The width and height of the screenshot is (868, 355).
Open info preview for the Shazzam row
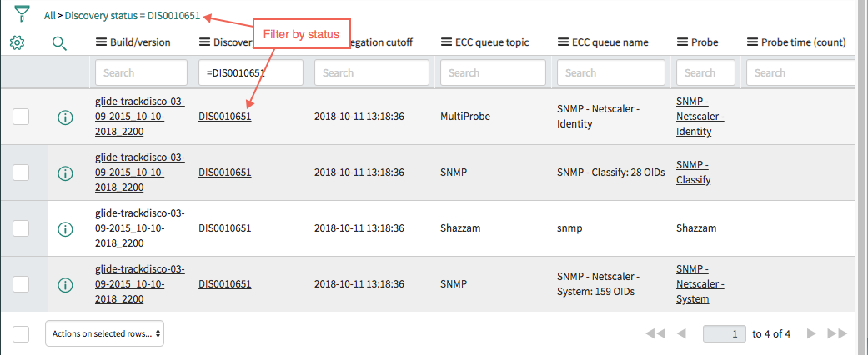pos(65,228)
